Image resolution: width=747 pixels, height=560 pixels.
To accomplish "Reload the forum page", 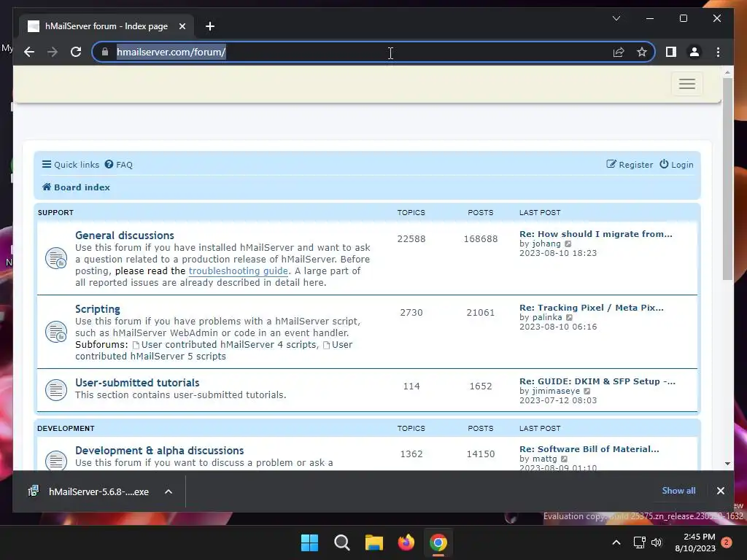I will coord(76,52).
